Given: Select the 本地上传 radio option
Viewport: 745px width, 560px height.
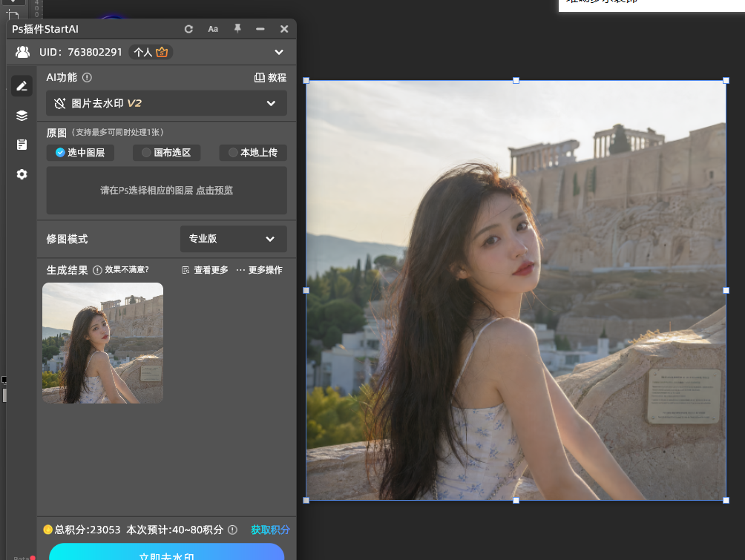Looking at the screenshot, I should tap(253, 153).
